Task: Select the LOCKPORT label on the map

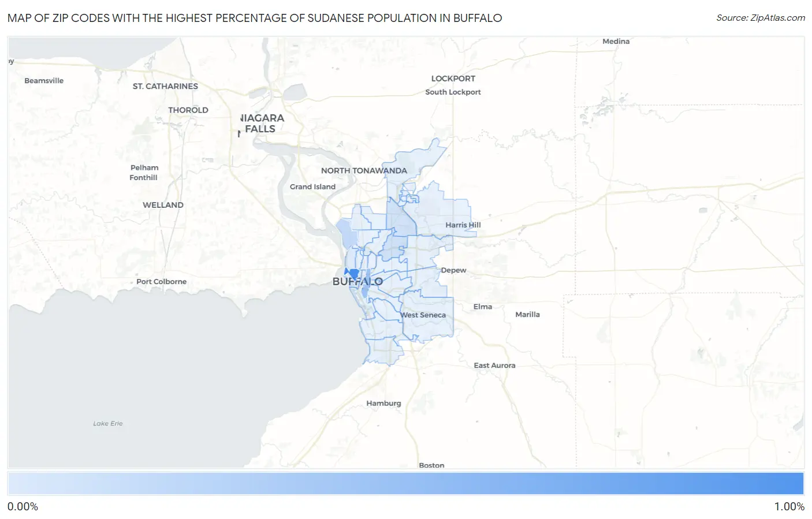Action: (x=453, y=79)
